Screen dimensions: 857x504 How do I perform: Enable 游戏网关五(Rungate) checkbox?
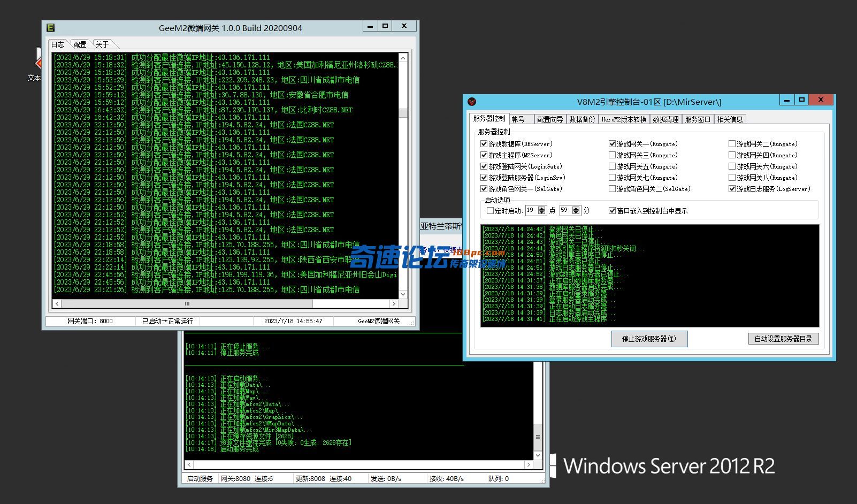click(x=612, y=166)
